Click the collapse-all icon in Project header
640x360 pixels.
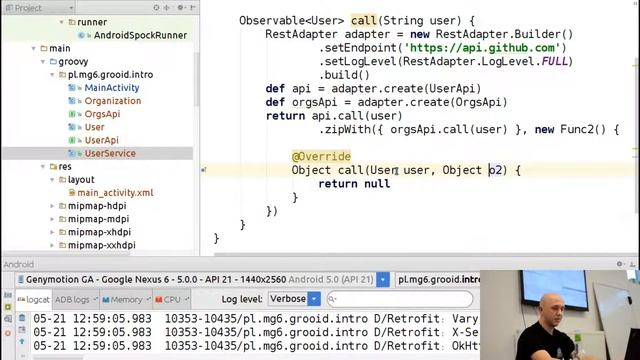pos(167,7)
